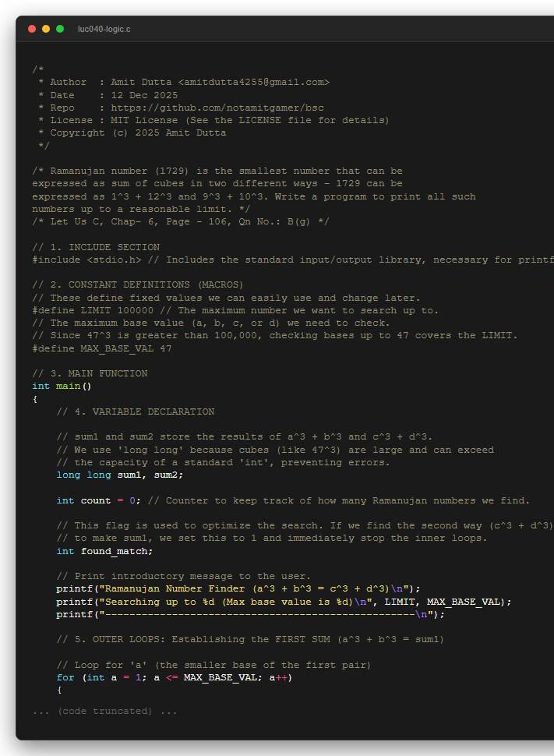Click the printf dashed separator line
This screenshot has height=756, width=554.
[x=250, y=614]
